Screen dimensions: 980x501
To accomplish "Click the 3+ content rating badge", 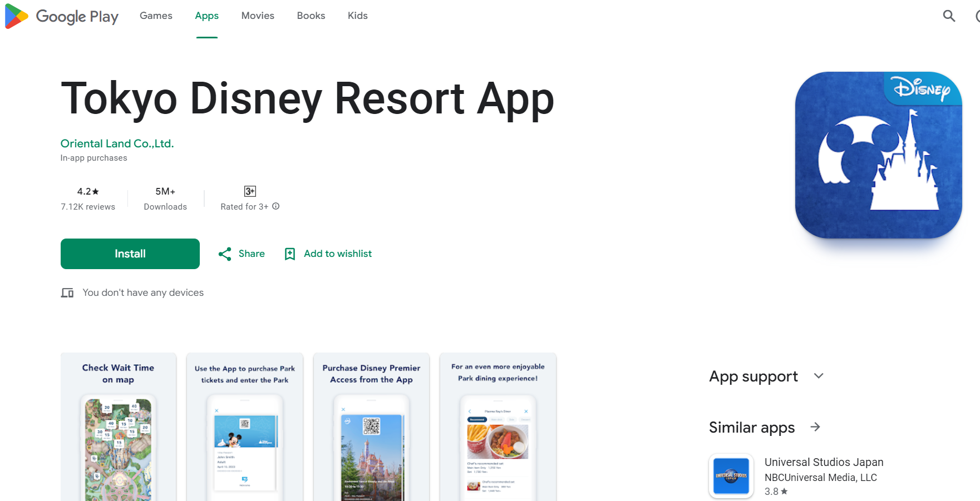I will pos(250,191).
